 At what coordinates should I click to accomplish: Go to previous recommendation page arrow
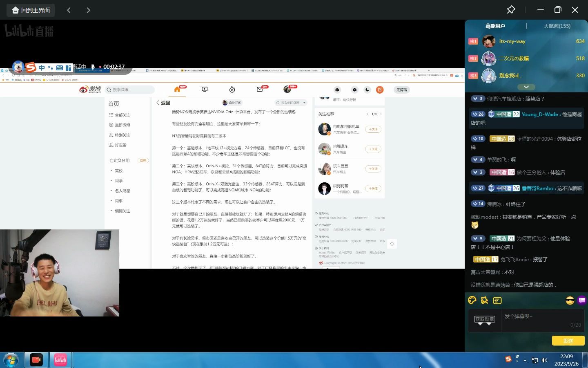point(367,114)
